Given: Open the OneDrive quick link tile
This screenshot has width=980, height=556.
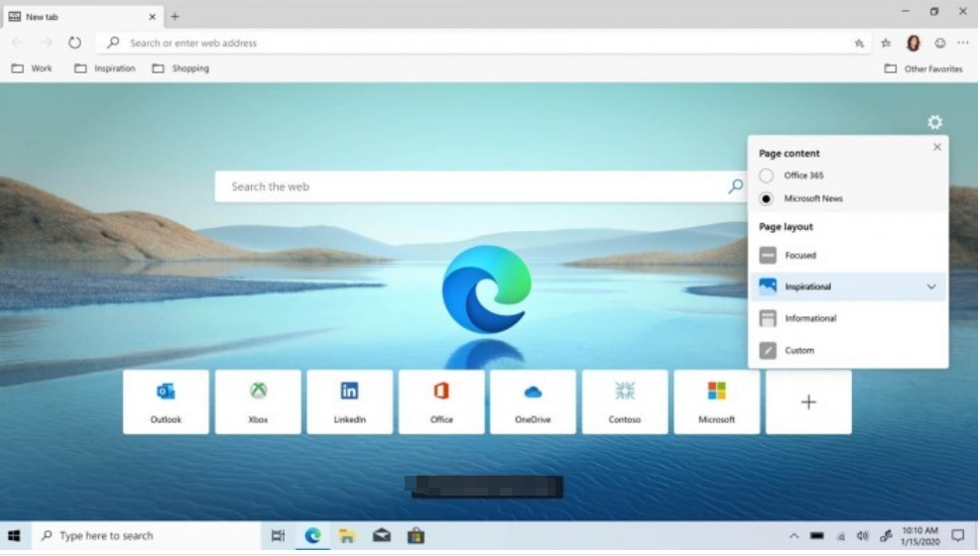Looking at the screenshot, I should (x=533, y=401).
